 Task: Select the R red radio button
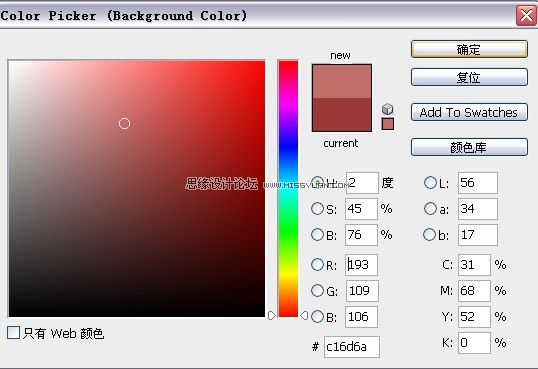(x=317, y=264)
